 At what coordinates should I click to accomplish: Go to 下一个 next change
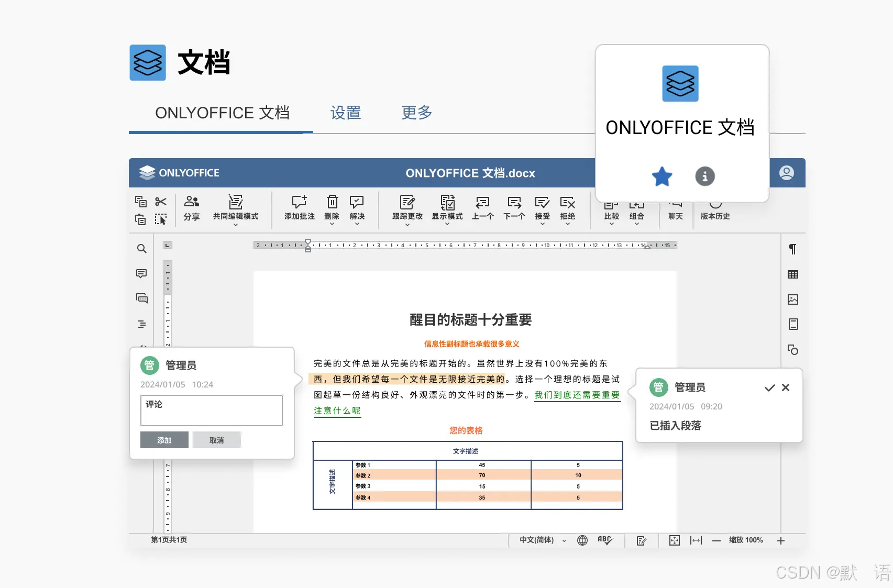[x=514, y=208]
